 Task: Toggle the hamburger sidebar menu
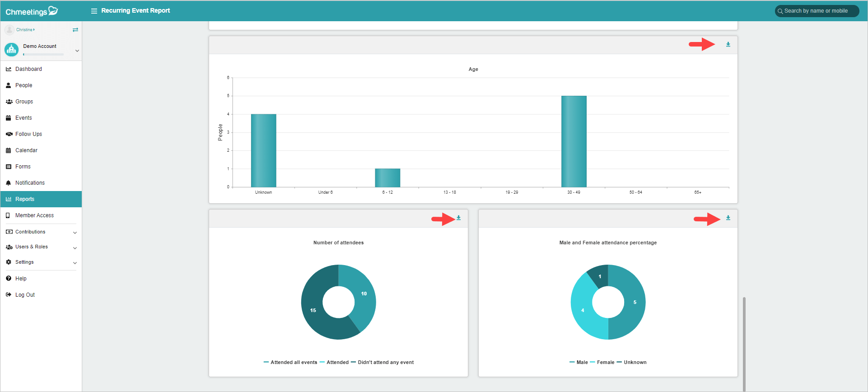tap(94, 11)
